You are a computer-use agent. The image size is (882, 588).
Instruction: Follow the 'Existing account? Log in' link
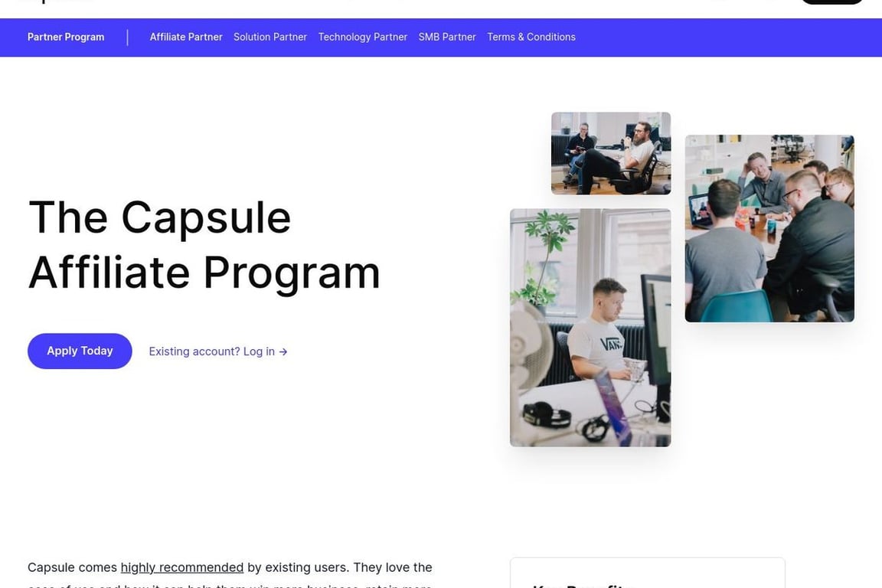218,351
